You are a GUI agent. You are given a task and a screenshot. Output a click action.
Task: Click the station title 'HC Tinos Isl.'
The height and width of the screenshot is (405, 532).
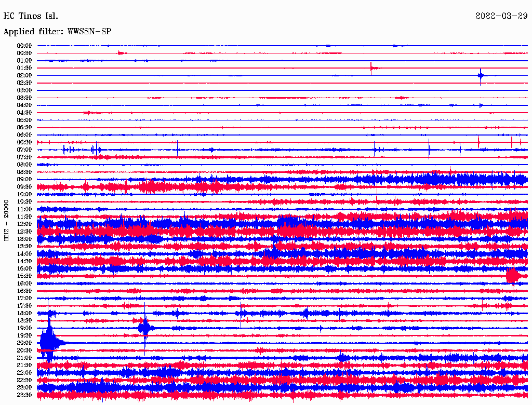[x=31, y=16]
